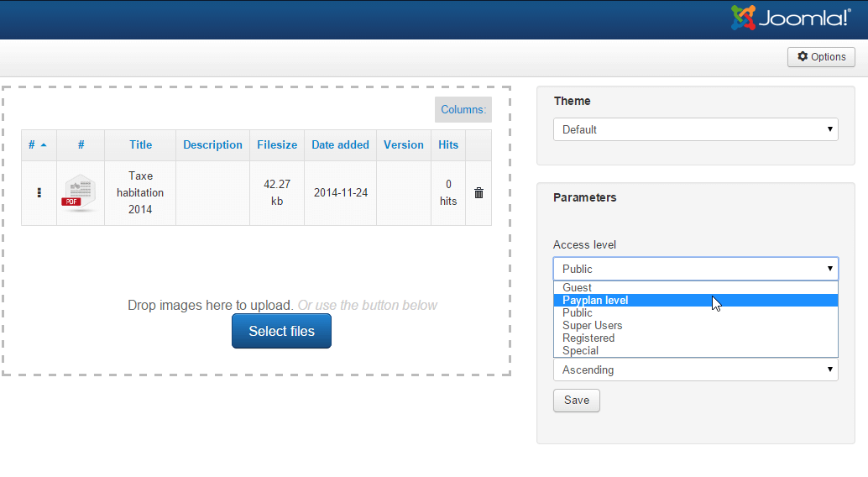Open the Ascending ordering direction dropdown
The image size is (868, 477).
696,370
